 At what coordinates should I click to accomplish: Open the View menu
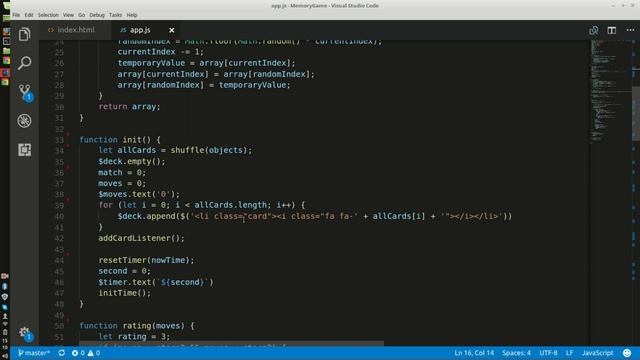(68, 15)
